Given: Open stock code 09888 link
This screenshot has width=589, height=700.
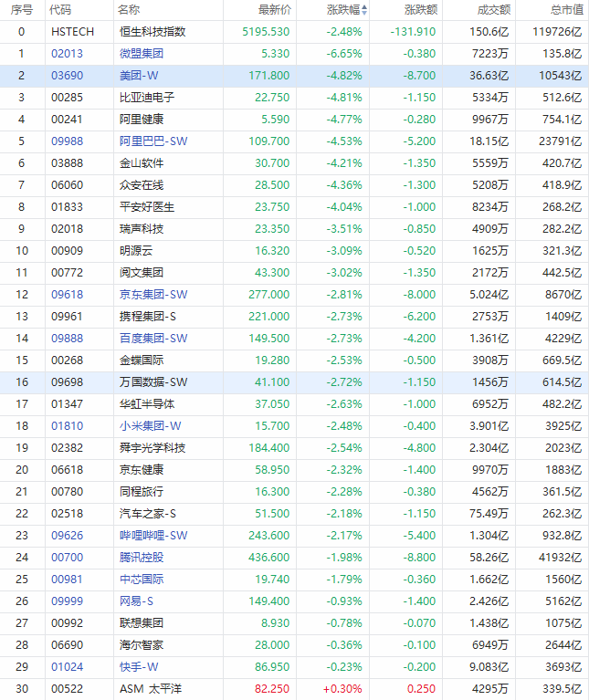Looking at the screenshot, I should point(67,338).
